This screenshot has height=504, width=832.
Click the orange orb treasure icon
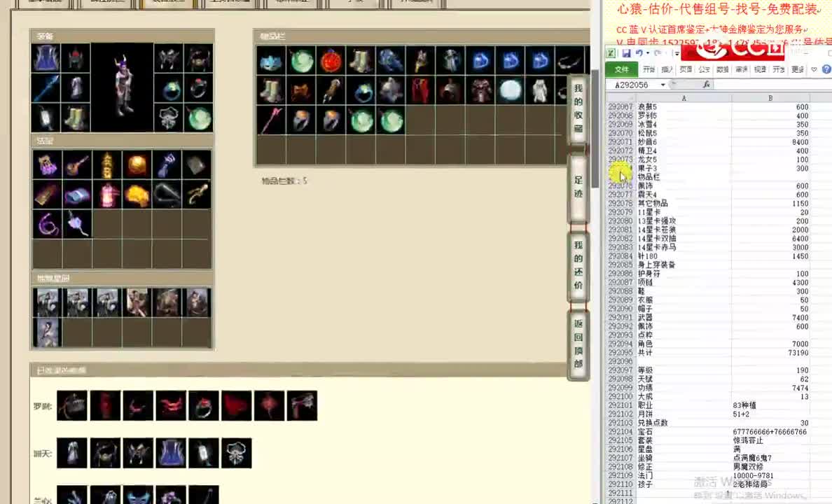pos(137,165)
